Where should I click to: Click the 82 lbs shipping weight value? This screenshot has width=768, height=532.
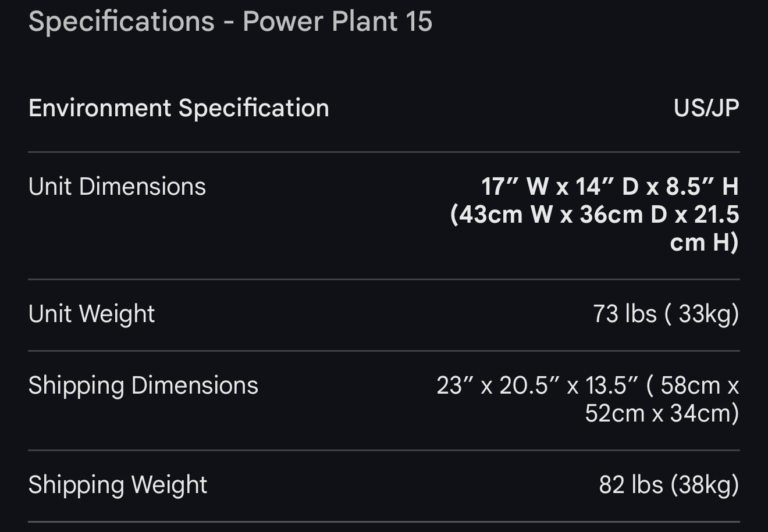(631, 485)
